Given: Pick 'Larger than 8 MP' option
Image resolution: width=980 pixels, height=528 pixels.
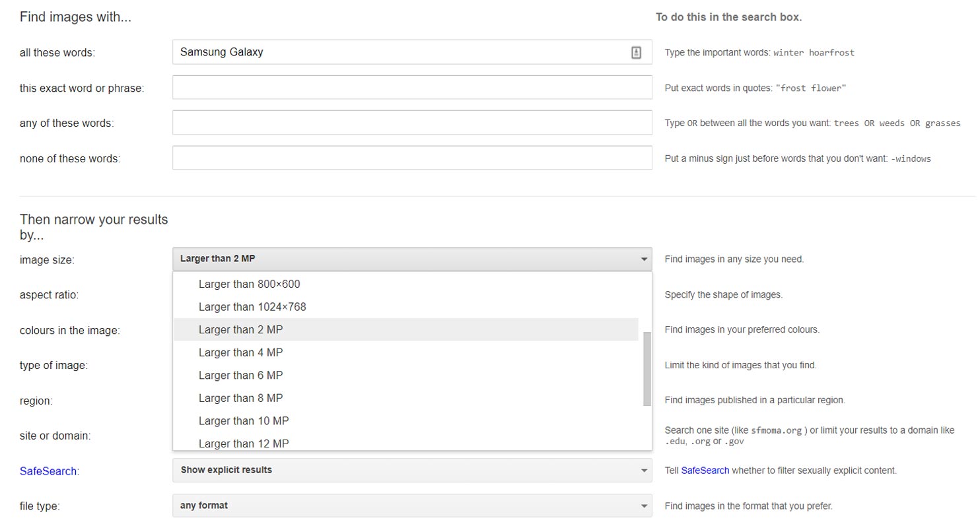Looking at the screenshot, I should pos(405,398).
